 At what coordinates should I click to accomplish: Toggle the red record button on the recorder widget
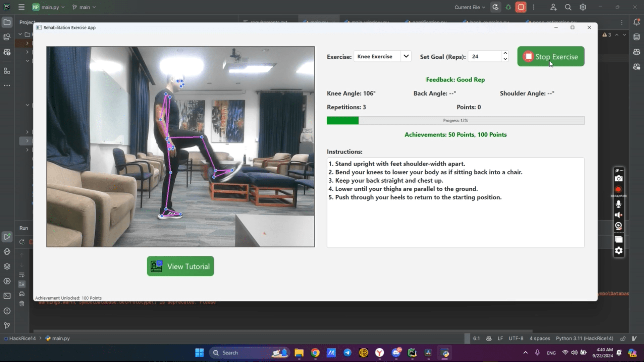click(x=619, y=189)
